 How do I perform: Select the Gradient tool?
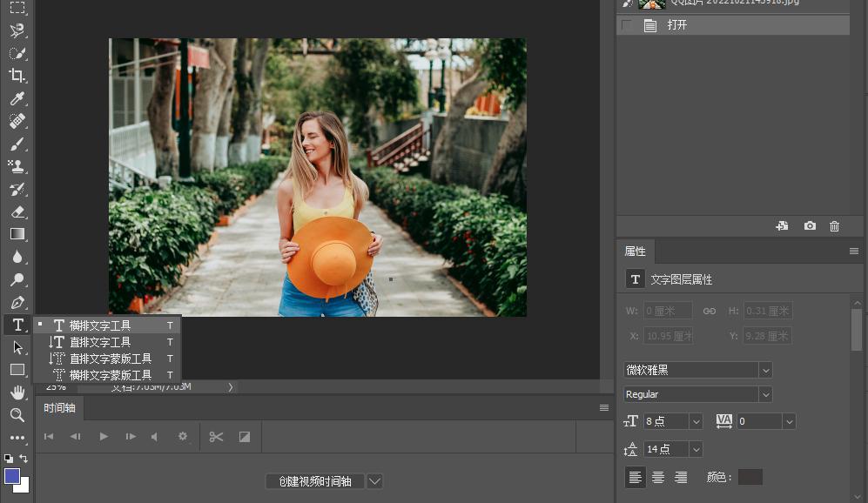click(x=17, y=234)
